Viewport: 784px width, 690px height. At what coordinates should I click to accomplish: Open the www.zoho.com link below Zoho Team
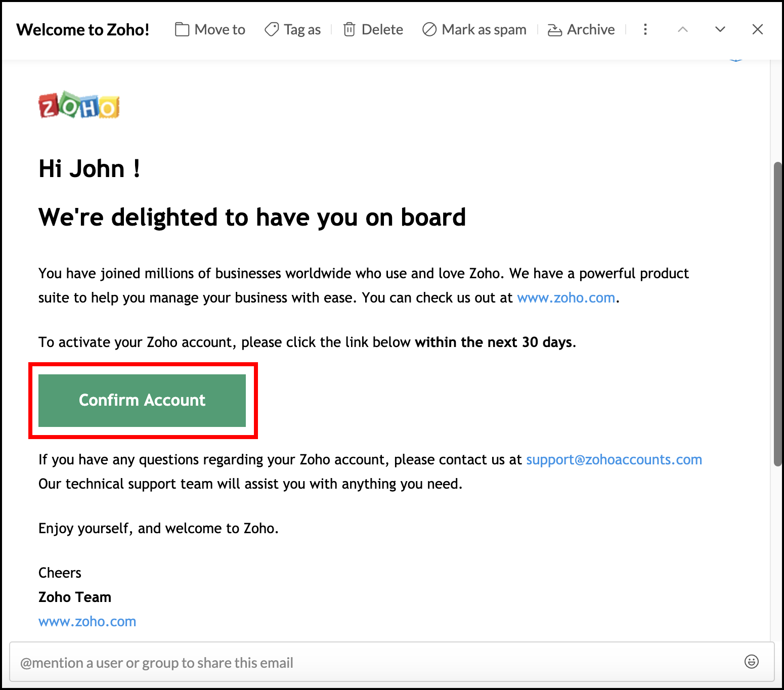tap(87, 622)
